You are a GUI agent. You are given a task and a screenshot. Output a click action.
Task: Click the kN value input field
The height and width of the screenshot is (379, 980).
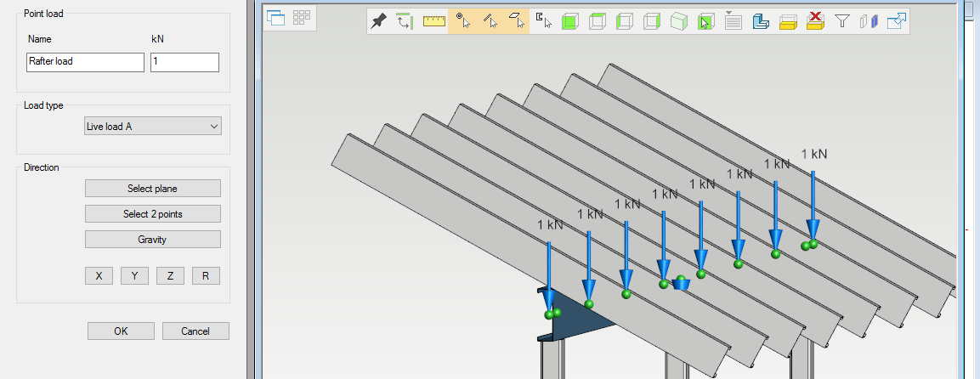point(184,62)
